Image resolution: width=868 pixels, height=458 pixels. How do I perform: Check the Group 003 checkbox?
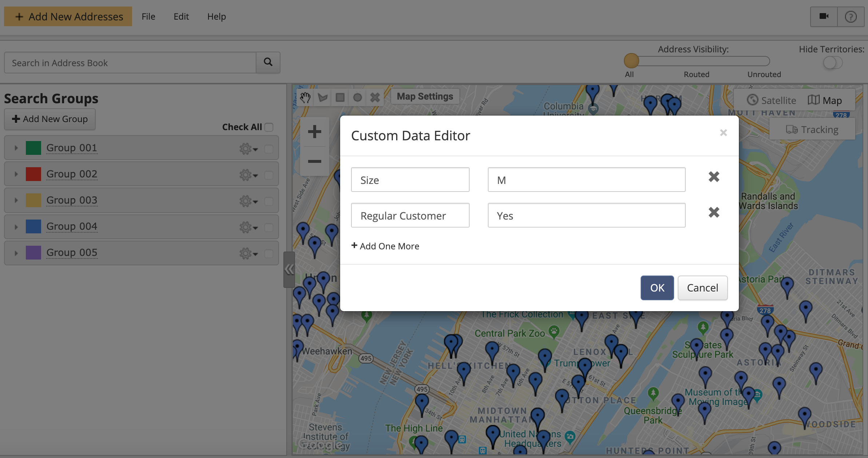[269, 201]
